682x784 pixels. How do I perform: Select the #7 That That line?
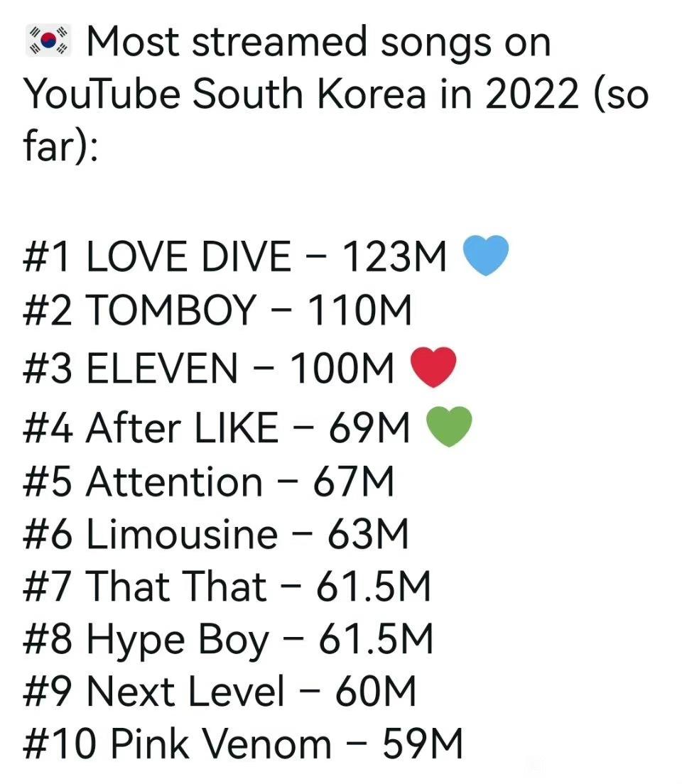coord(227,587)
